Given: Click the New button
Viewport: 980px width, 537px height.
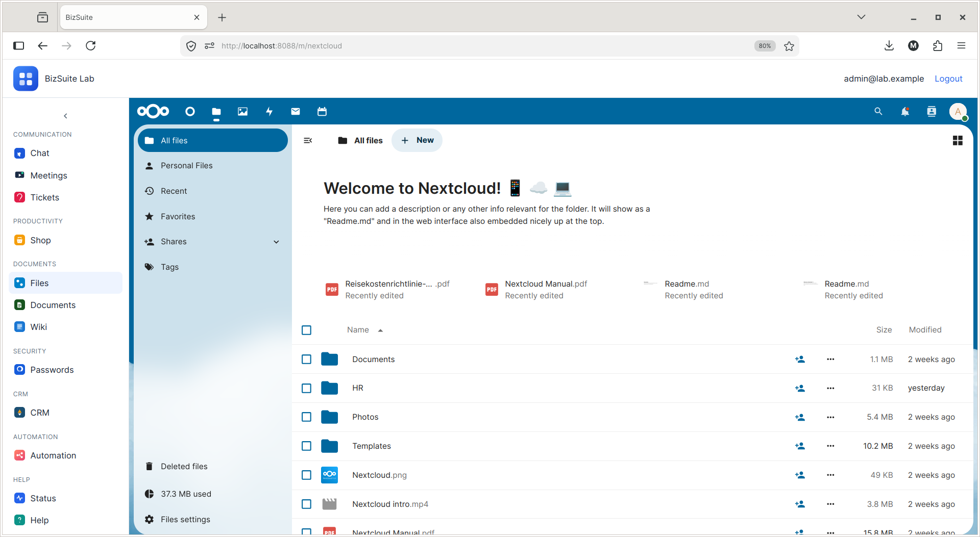Looking at the screenshot, I should coord(417,140).
